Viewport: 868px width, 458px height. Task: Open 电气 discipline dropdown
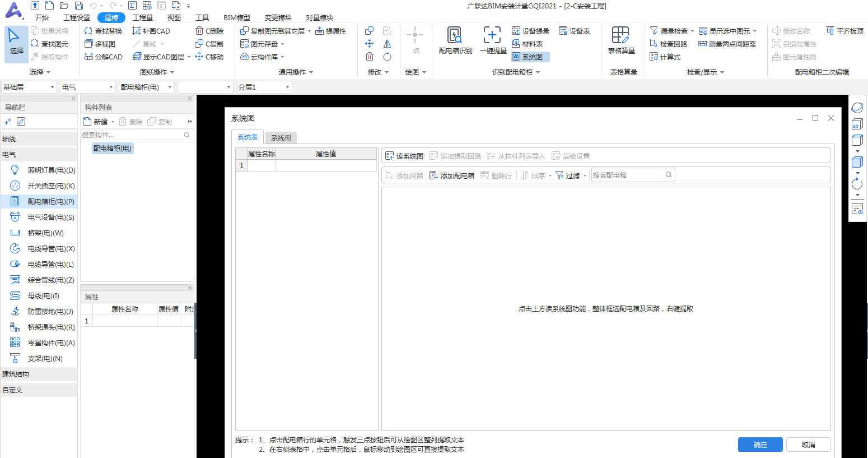click(87, 87)
